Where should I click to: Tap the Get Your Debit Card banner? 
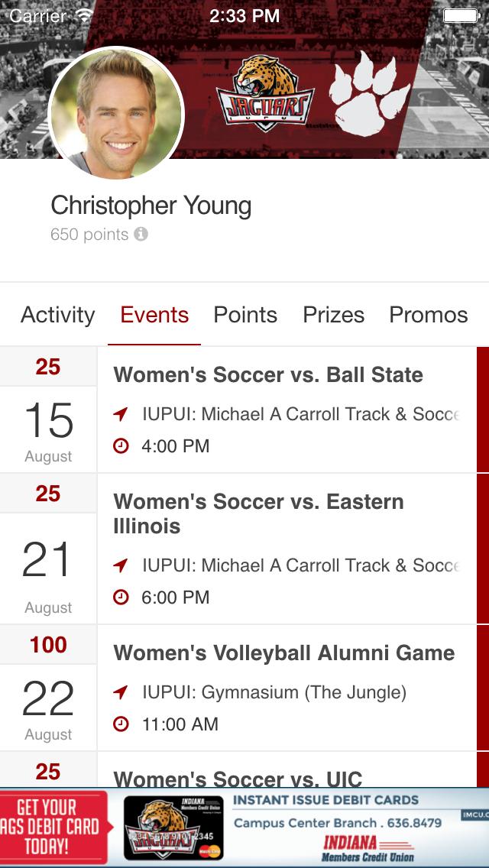coord(55,827)
